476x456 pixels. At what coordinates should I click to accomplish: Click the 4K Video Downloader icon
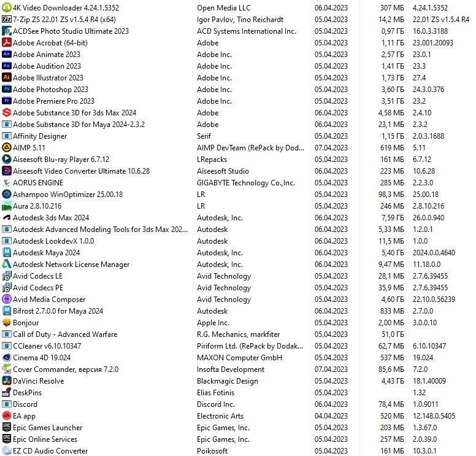(6, 7)
